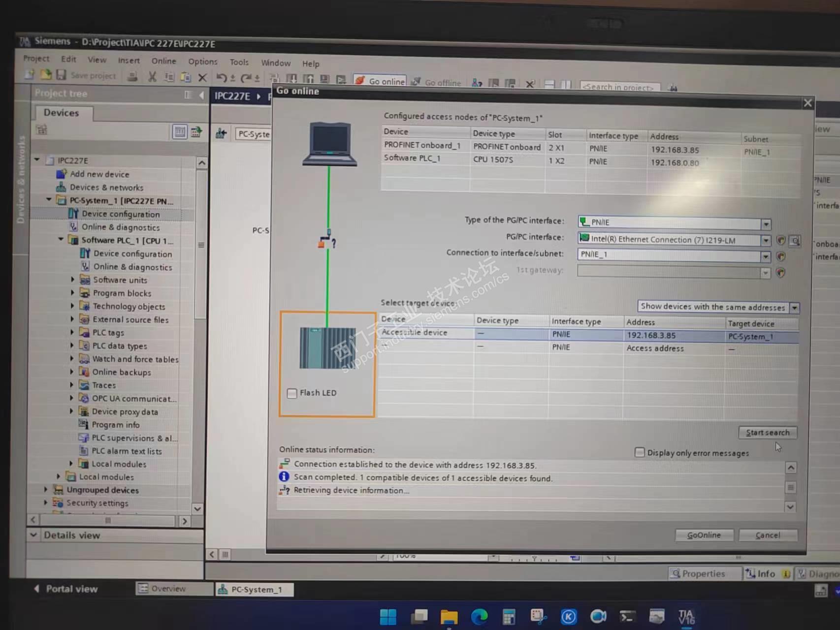Image resolution: width=840 pixels, height=630 pixels.
Task: Open the PG/PC interface dropdown
Action: (x=766, y=241)
